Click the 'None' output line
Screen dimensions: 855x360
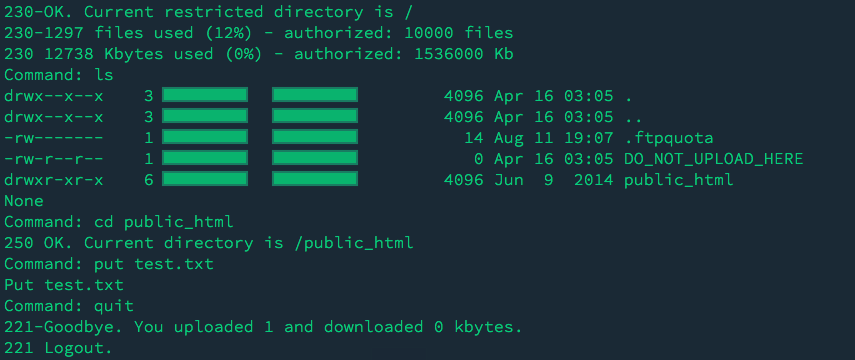pos(23,201)
